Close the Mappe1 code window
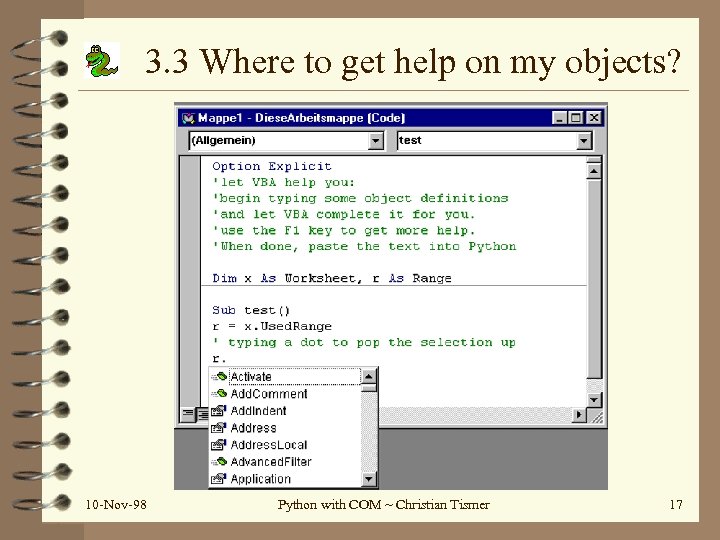Image resolution: width=720 pixels, height=540 pixels. (x=594, y=118)
